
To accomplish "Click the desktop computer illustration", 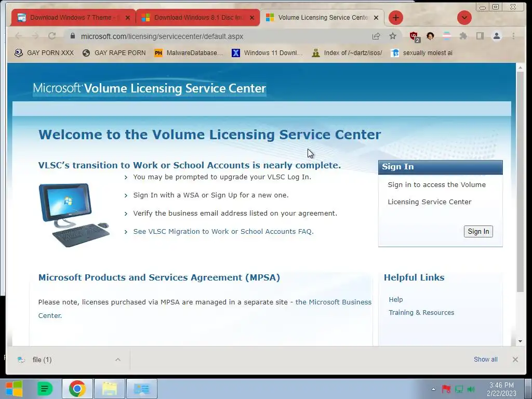I will [74, 215].
